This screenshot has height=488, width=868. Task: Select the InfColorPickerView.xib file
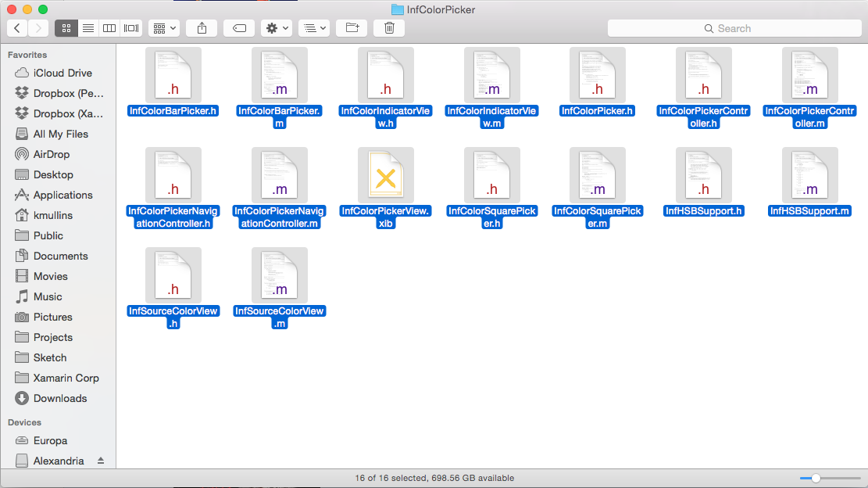pos(385,177)
